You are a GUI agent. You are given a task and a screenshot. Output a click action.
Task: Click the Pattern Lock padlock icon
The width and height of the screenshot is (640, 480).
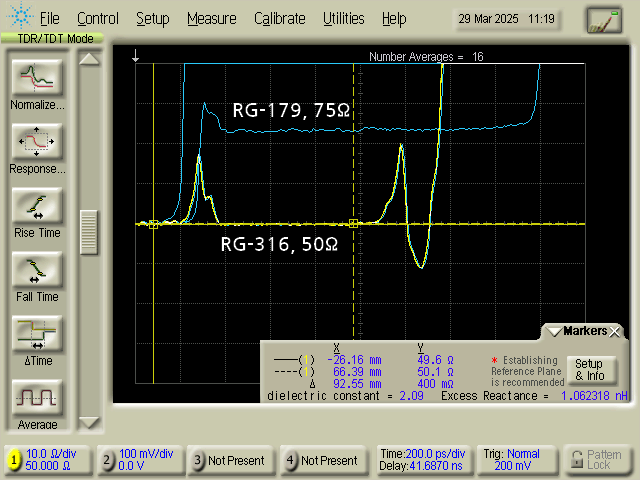tap(577, 460)
